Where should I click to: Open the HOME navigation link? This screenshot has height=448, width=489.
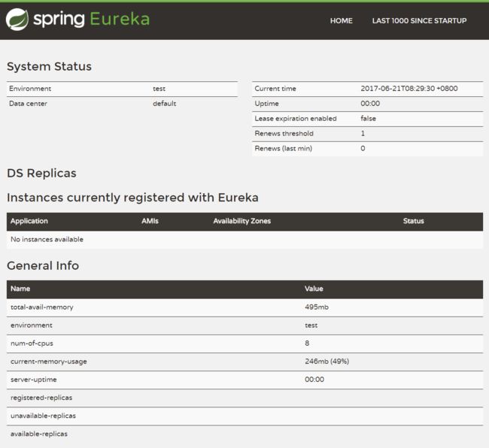pos(342,21)
